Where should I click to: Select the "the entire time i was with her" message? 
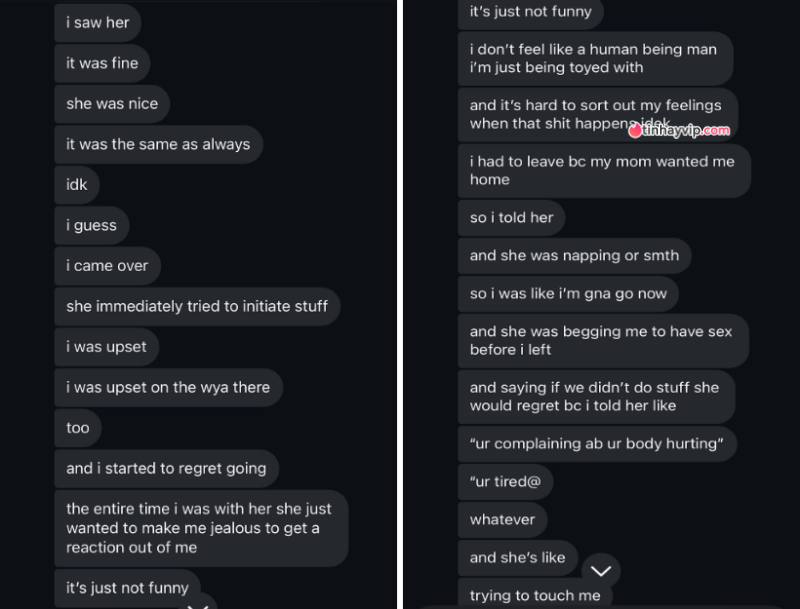pos(201,528)
